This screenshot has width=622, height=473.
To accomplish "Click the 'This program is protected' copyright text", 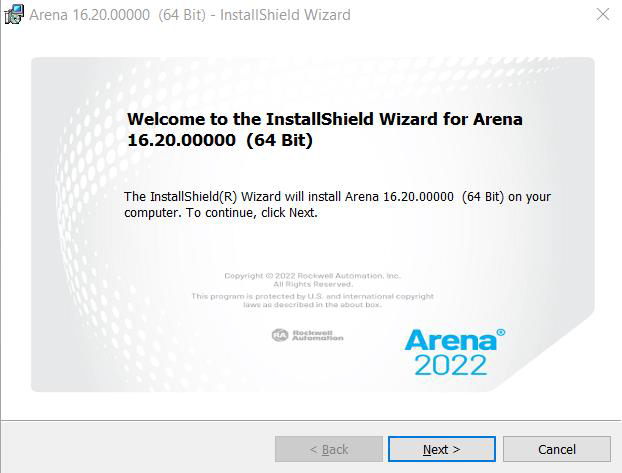I will point(313,300).
